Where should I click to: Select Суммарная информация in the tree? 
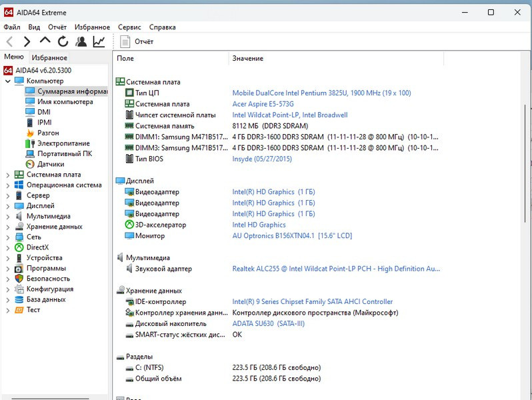tap(66, 91)
